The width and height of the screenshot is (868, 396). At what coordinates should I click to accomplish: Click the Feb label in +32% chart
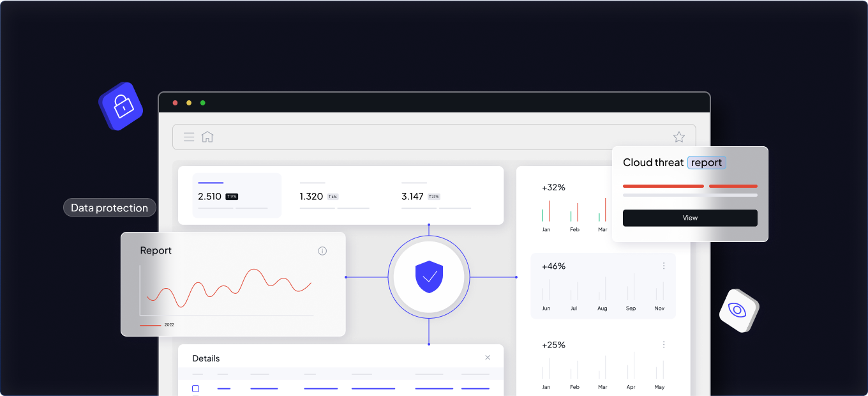(574, 229)
